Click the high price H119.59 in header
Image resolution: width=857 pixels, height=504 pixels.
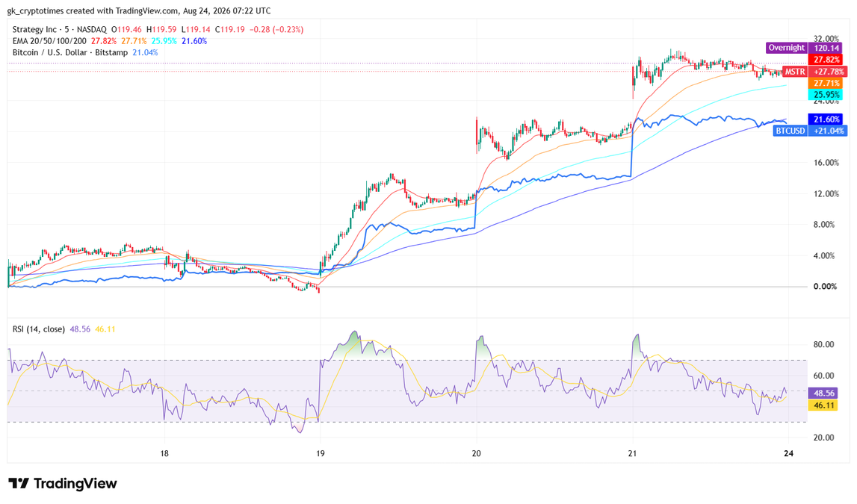[161, 29]
